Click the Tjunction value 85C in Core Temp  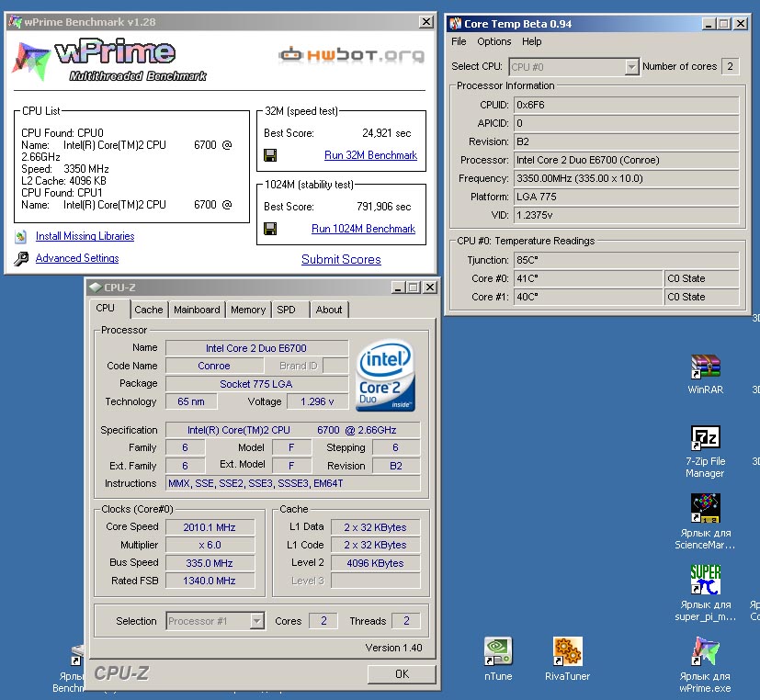[x=626, y=260]
